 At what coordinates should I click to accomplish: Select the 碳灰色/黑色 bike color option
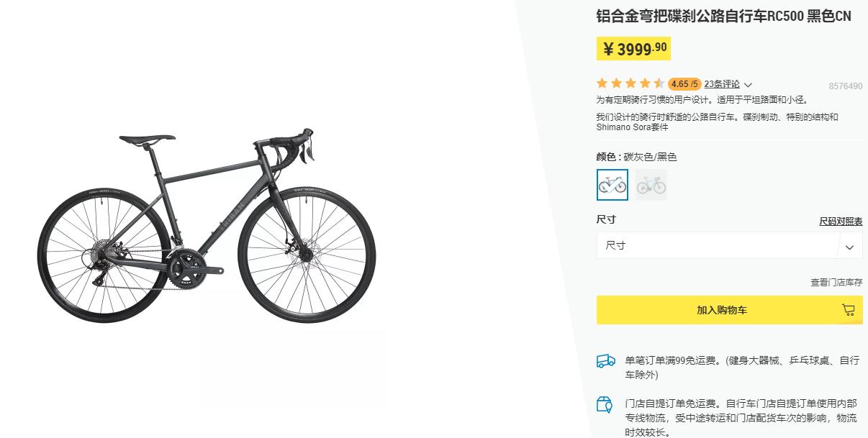[612, 184]
